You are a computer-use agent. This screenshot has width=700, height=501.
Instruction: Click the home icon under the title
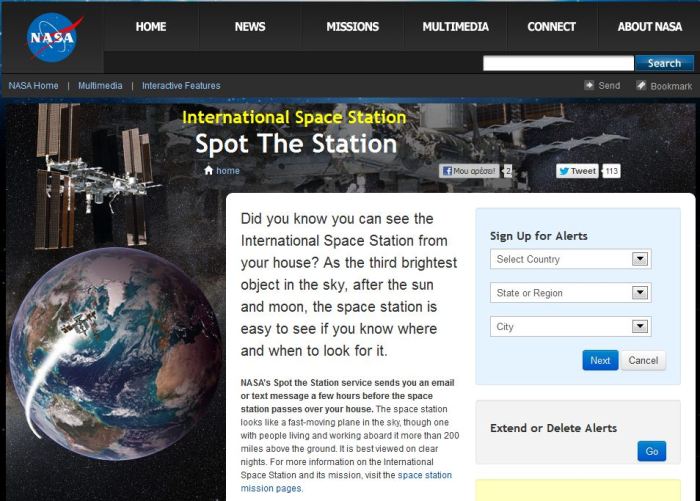(208, 171)
